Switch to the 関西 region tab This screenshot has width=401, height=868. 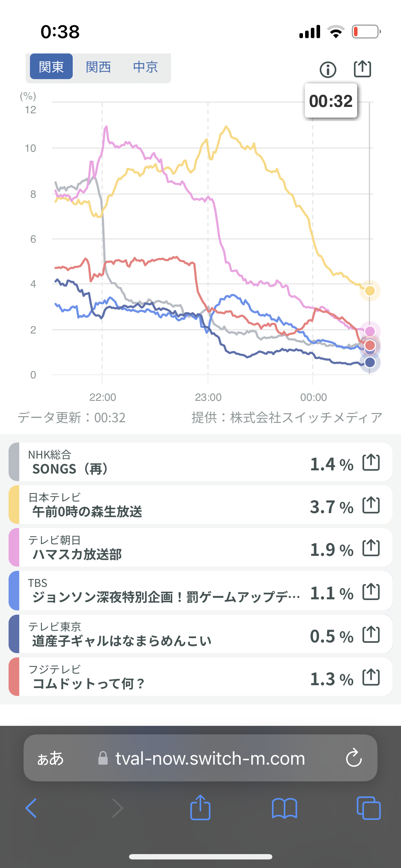pos(98,67)
